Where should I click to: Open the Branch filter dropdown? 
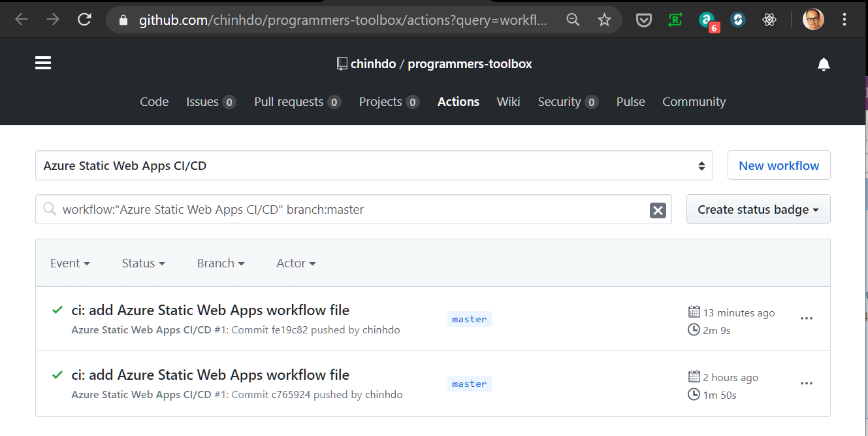tap(221, 263)
